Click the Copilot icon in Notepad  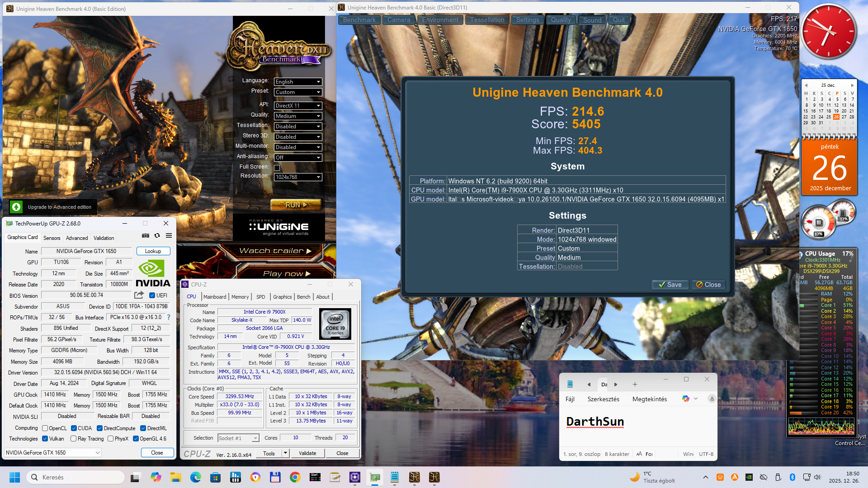point(686,399)
